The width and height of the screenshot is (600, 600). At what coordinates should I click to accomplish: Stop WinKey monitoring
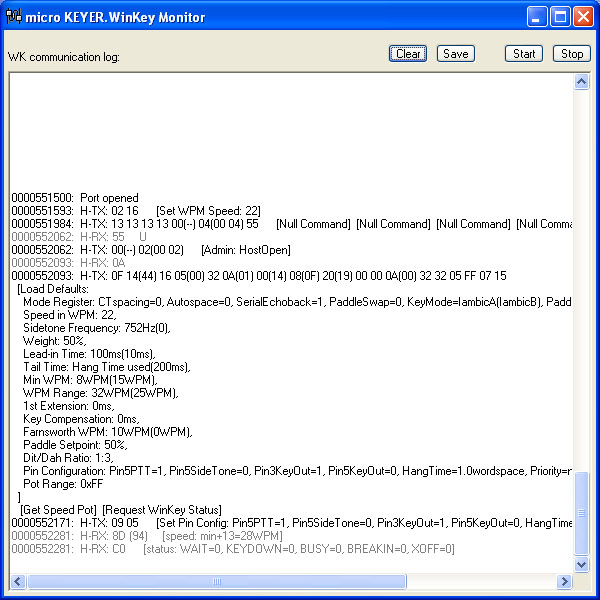point(572,54)
